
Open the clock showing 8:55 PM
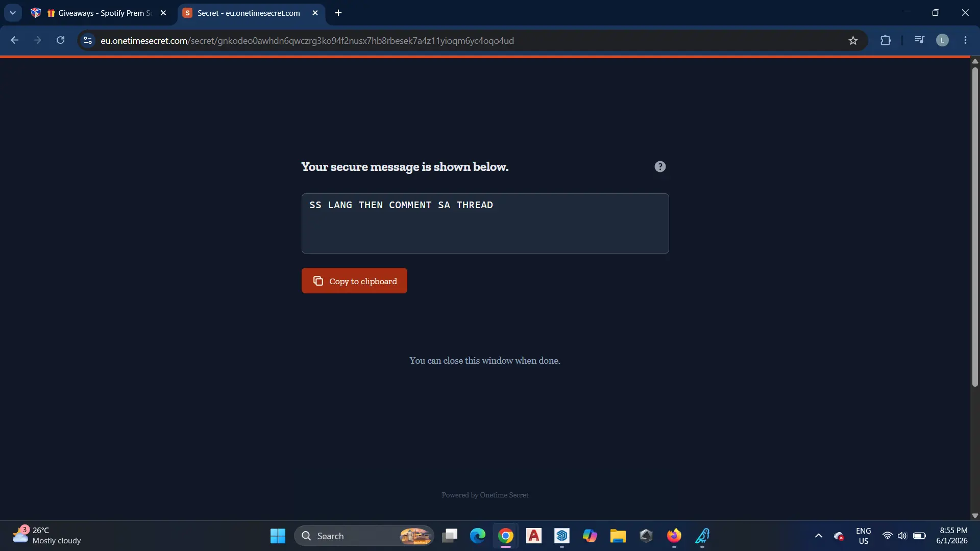952,536
